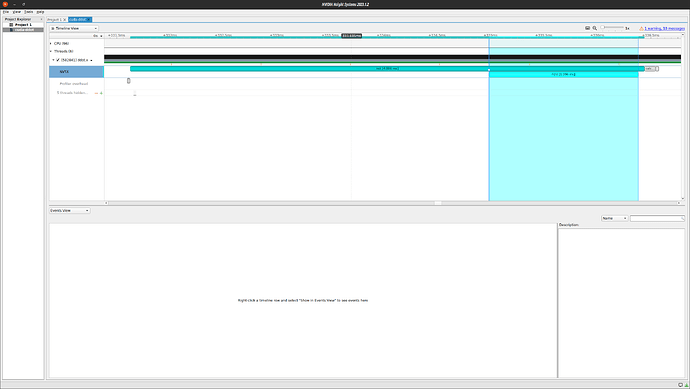The width and height of the screenshot is (690, 389).
Task: Close the Project Explorer panel
Action: 41,19
